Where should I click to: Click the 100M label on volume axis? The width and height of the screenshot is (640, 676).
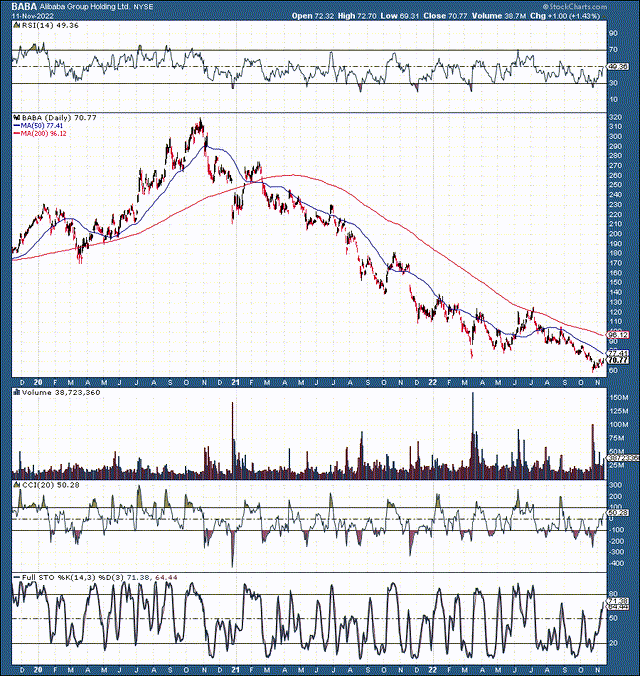tap(618, 425)
